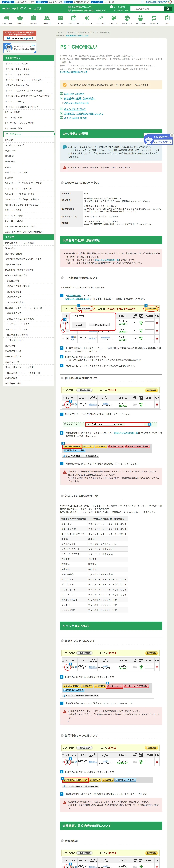Viewport: 174px width, 868px height.
Task: Jump to 金額修正、注文内容の修正について anchor
Action: (x=84, y=114)
